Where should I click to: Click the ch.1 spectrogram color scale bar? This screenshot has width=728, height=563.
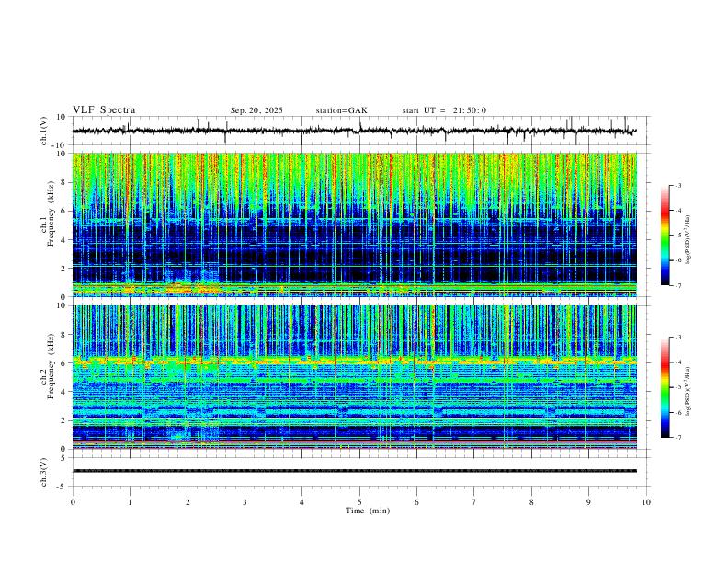[665, 236]
